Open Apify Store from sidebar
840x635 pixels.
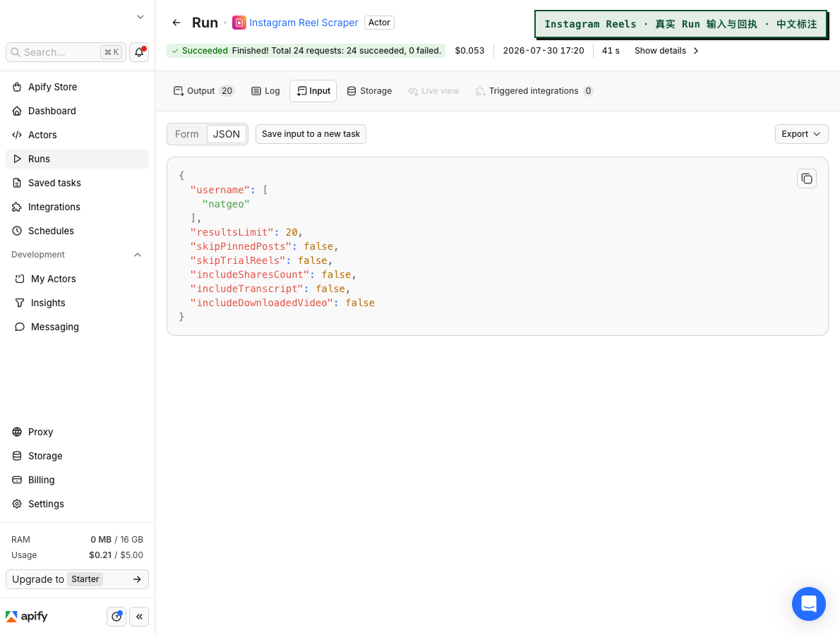pyautogui.click(x=77, y=87)
